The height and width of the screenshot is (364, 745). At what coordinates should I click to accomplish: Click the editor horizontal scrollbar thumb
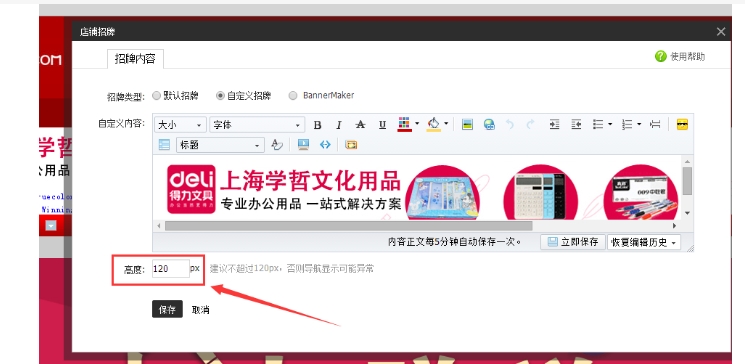click(349, 226)
